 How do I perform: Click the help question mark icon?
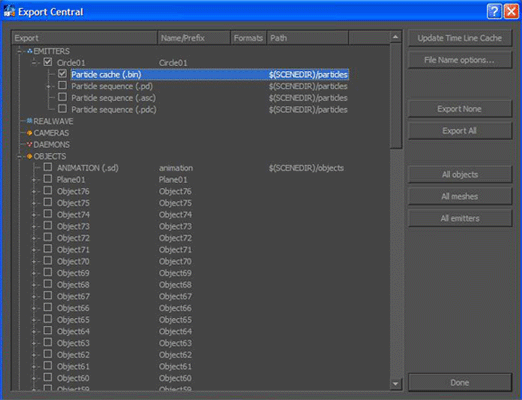tap(494, 12)
